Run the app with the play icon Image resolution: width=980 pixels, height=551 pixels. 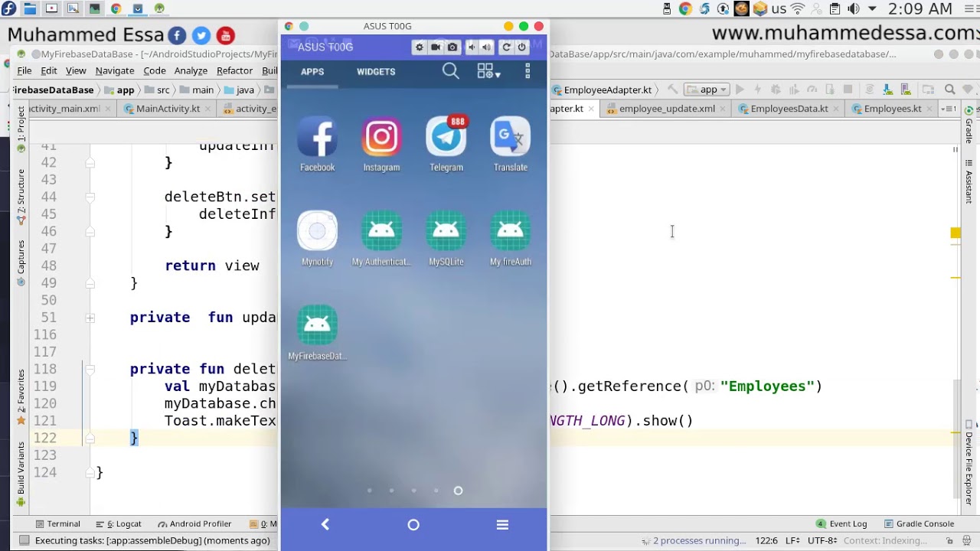coord(740,90)
